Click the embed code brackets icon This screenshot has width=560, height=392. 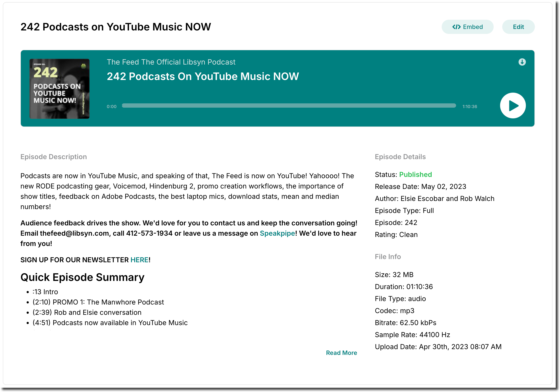[x=456, y=27]
